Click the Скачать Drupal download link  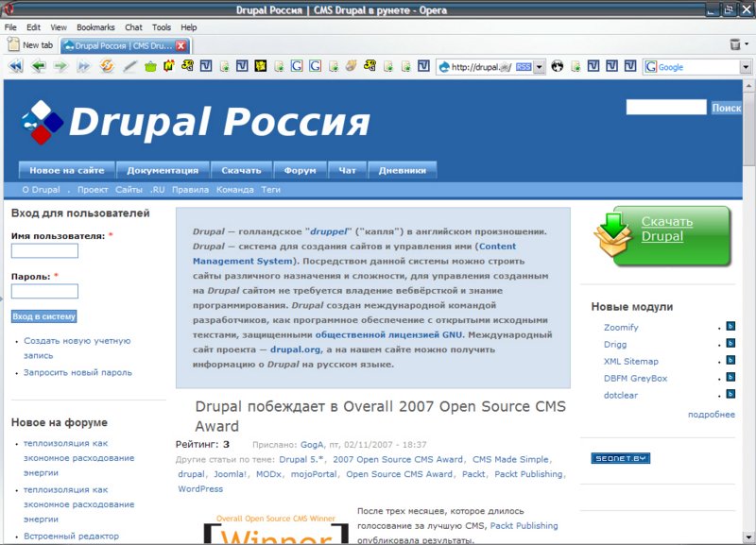pyautogui.click(x=667, y=229)
